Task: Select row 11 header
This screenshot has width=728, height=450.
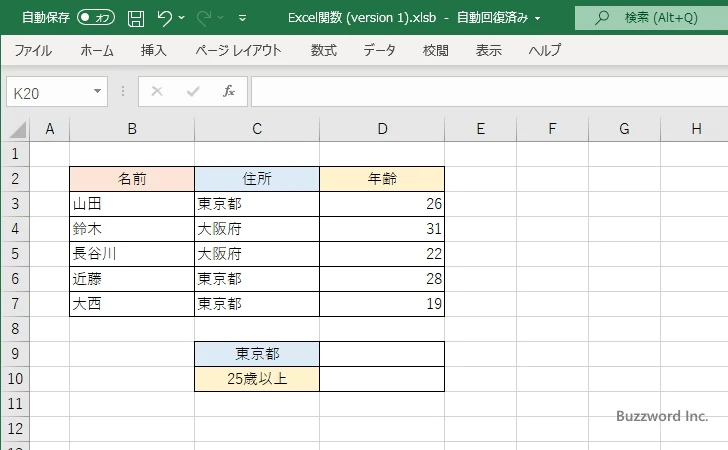Action: click(15, 404)
